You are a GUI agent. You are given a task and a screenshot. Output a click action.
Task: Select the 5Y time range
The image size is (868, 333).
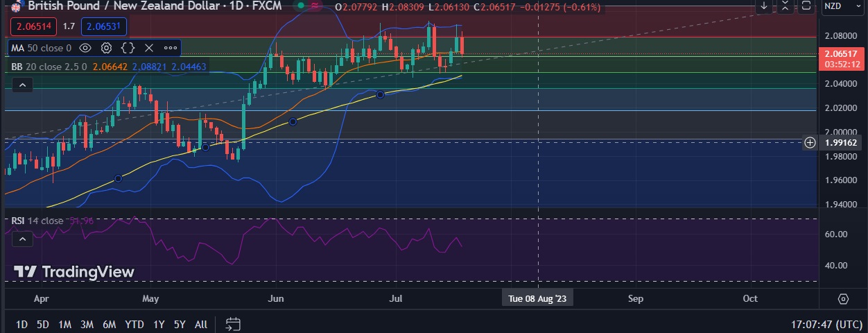coord(180,324)
